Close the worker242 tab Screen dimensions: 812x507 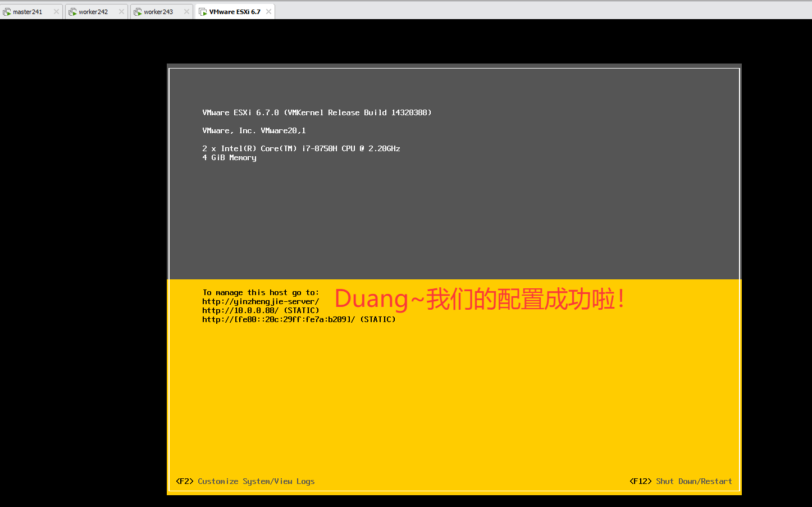tap(121, 12)
